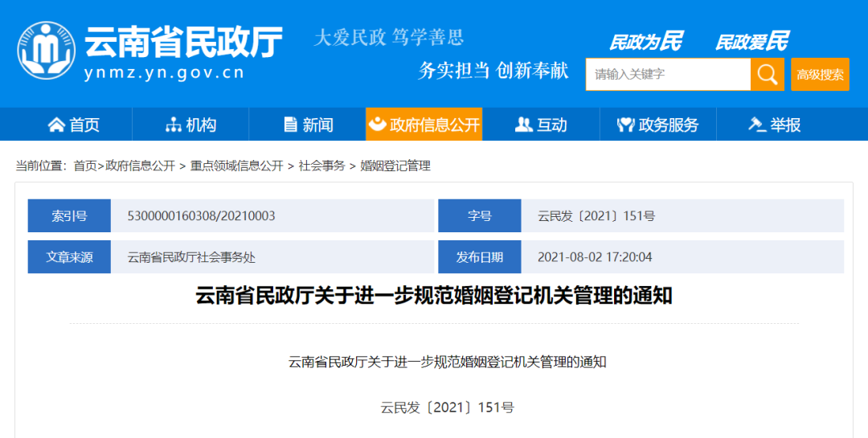Image resolution: width=868 pixels, height=438 pixels.
Task: Click the document icon beside 新闻
Action: [290, 125]
